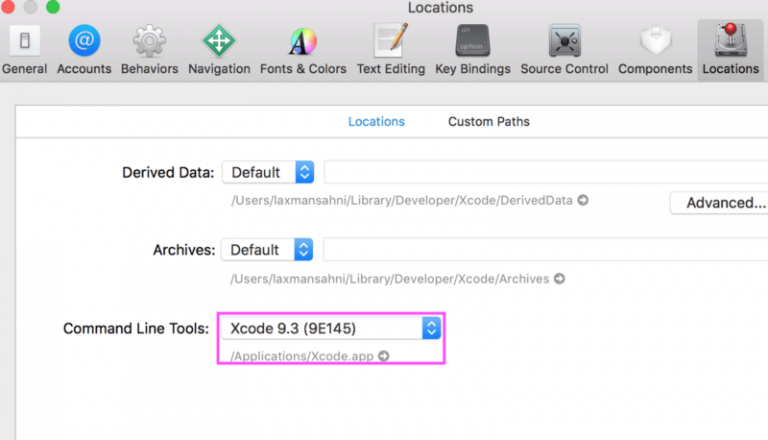Open the Command Line Tools dropdown
Screen dimensions: 768x440
pyautogui.click(x=331, y=328)
